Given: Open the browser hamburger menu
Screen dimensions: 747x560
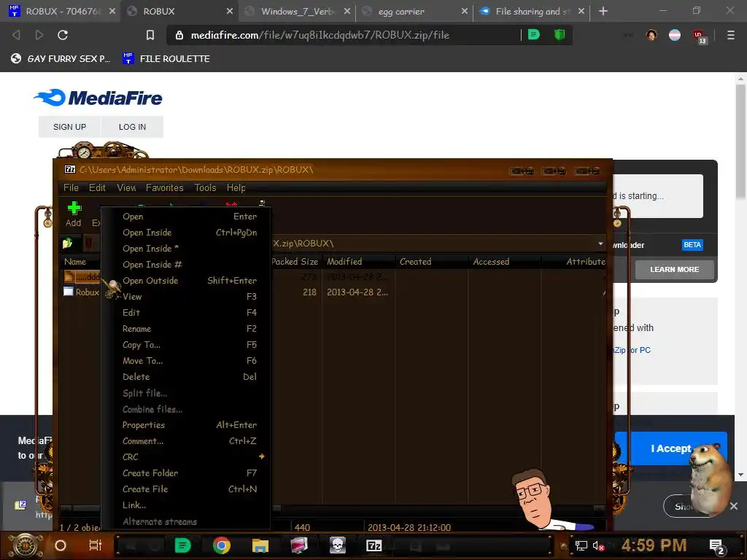Looking at the screenshot, I should (x=730, y=35).
